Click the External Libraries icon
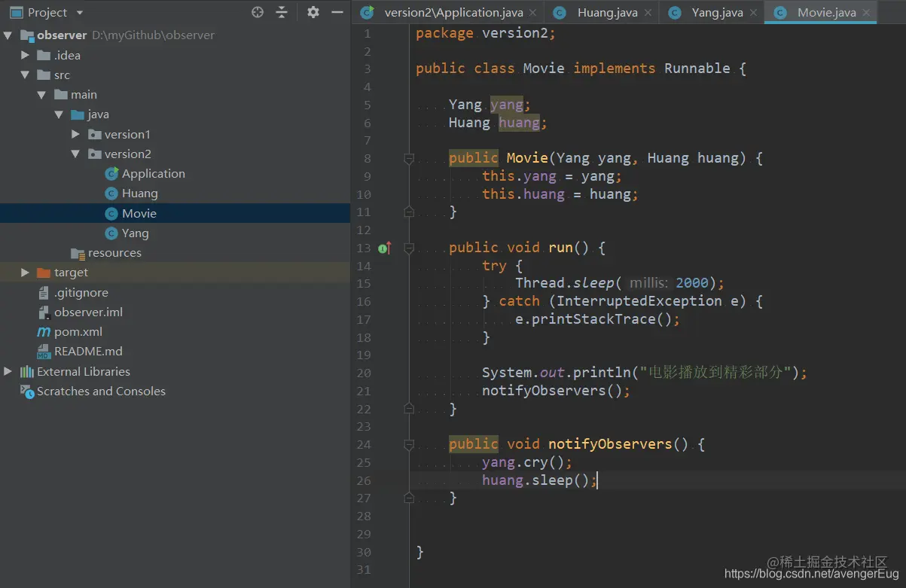Image resolution: width=906 pixels, height=588 pixels. point(27,371)
